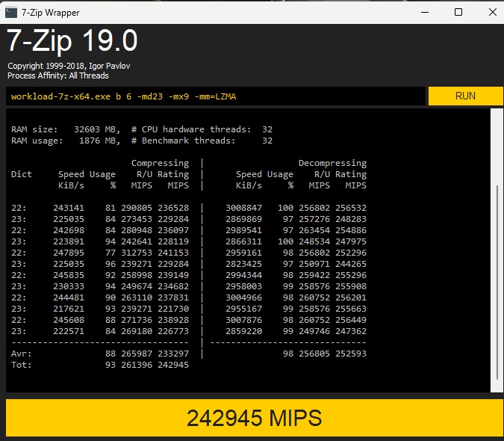Click total R/U value 261396
This screenshot has width=504, height=441.
coord(137,365)
